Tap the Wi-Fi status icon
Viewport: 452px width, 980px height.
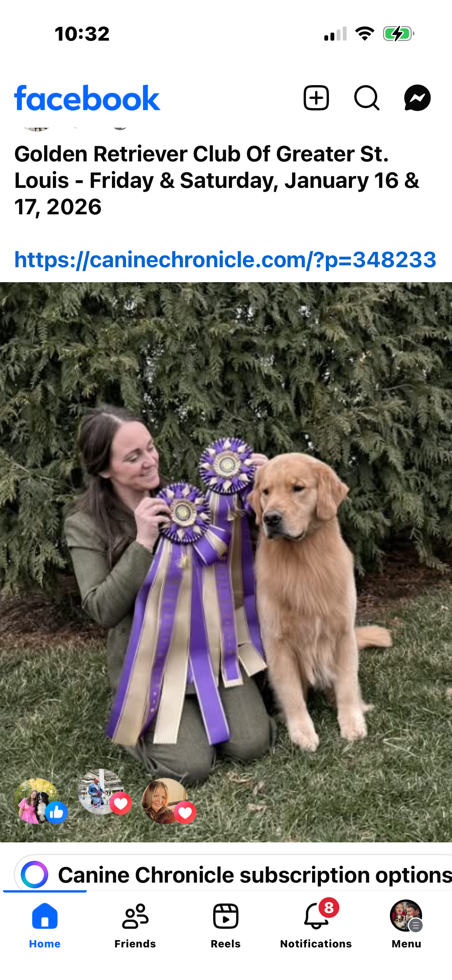(x=365, y=34)
